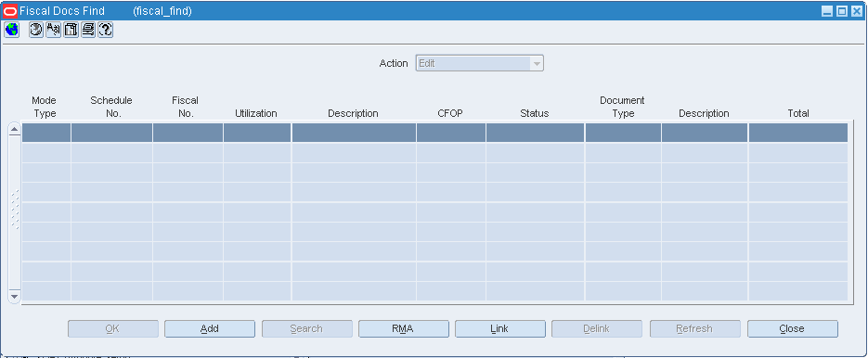Close window with title bar X

click(x=856, y=11)
